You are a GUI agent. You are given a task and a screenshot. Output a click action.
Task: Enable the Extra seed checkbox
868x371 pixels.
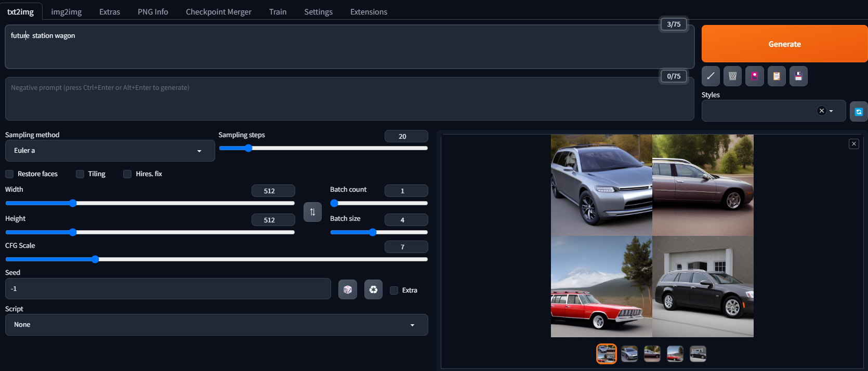click(394, 290)
